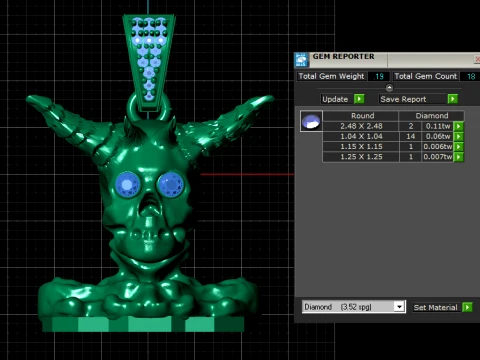
Task: Click the 0.006tw weight cell
Action: [x=438, y=147]
